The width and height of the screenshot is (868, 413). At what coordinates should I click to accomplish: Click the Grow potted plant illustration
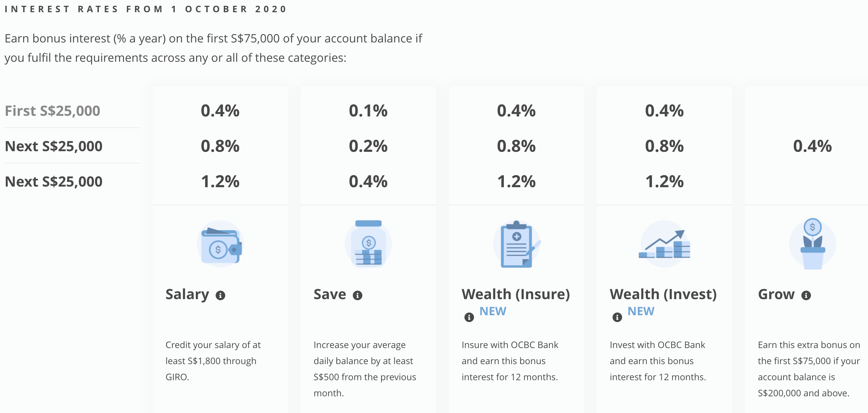812,244
